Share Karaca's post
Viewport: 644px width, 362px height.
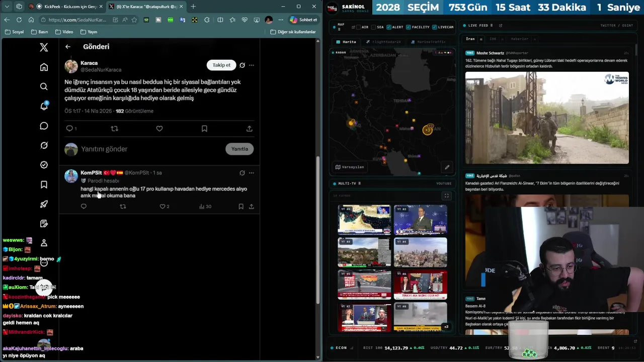click(x=249, y=129)
